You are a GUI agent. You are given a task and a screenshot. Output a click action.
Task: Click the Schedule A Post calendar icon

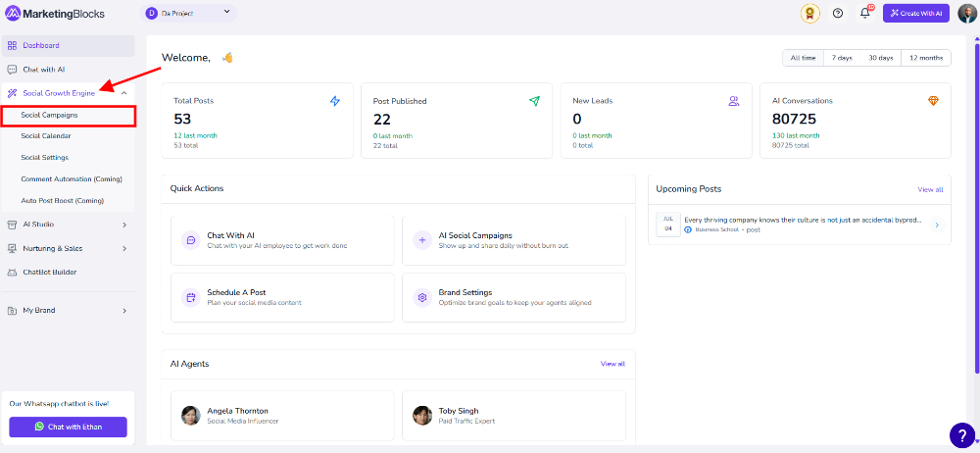(191, 298)
